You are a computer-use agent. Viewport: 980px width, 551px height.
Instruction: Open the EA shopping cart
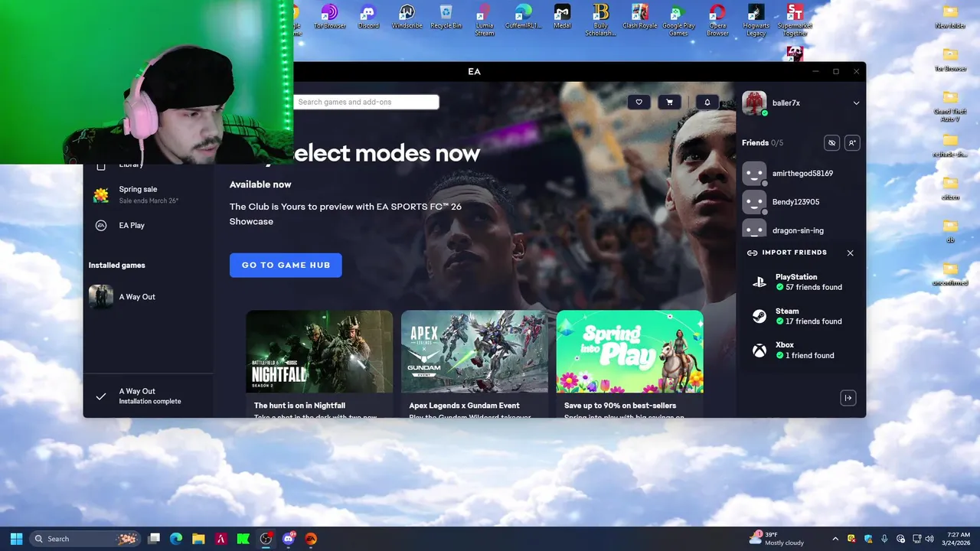[x=670, y=103]
